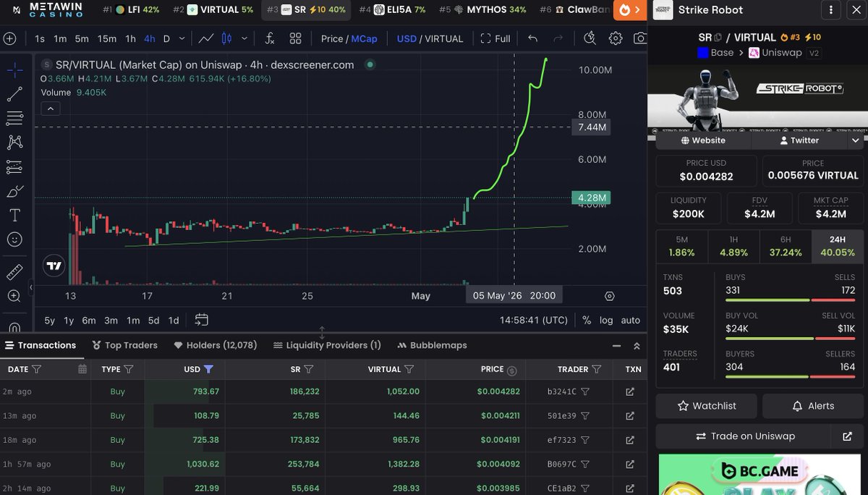Open the forecasting and measurement tools
The image size is (868, 495).
click(x=14, y=167)
